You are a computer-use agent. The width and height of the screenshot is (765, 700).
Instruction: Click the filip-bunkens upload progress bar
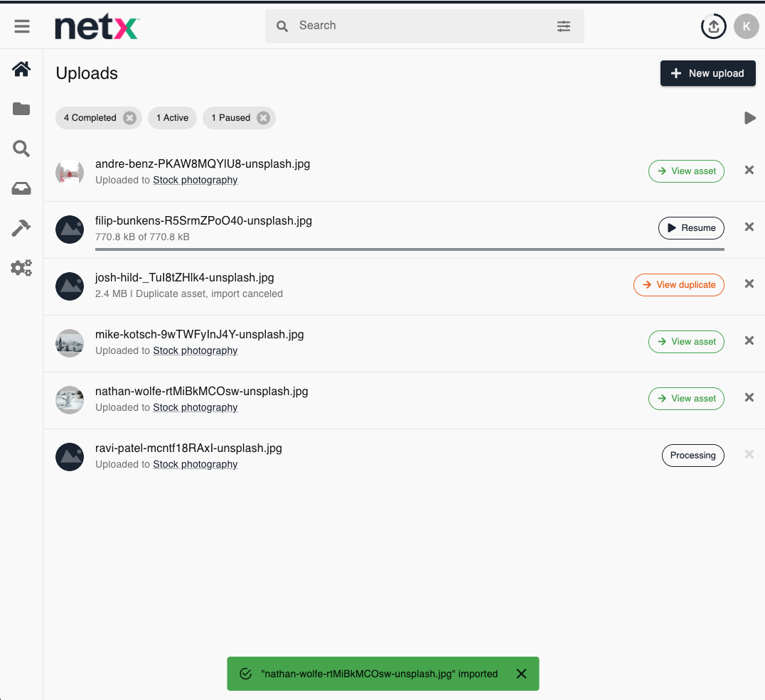point(410,249)
